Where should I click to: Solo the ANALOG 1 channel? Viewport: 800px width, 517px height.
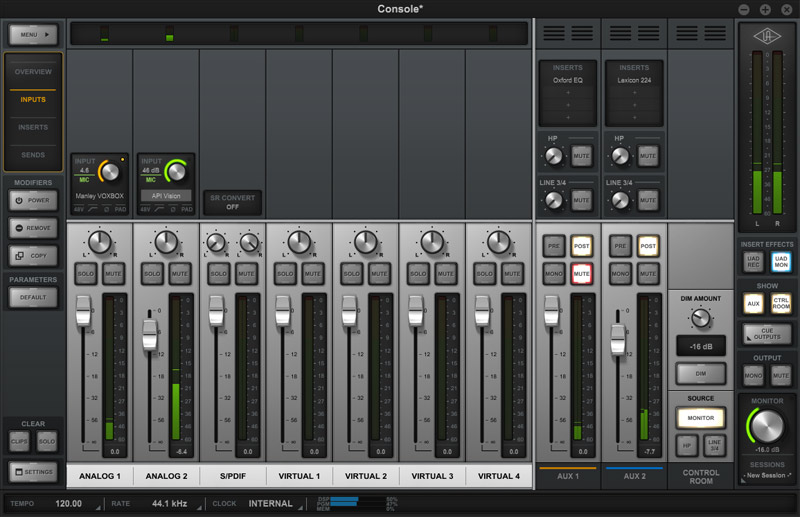[x=86, y=274]
